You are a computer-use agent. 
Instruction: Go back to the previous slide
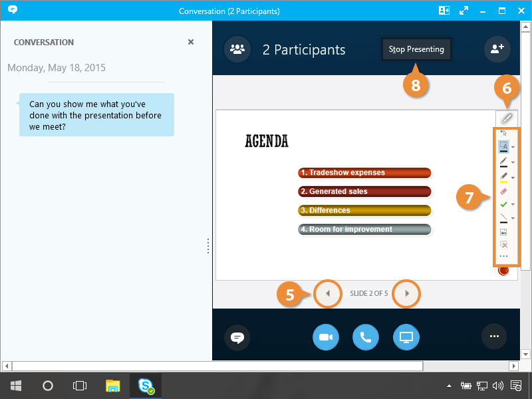(327, 293)
